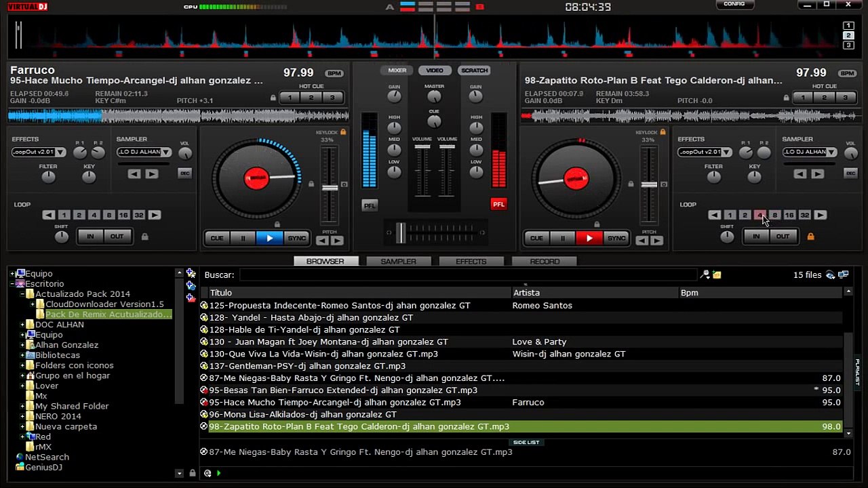Click the left deck Play button
This screenshot has height=488, width=868.
point(269,239)
